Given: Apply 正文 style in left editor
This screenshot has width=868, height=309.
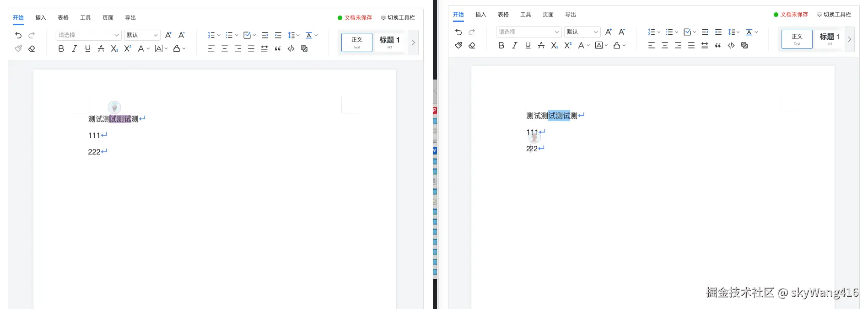Looking at the screenshot, I should (357, 43).
